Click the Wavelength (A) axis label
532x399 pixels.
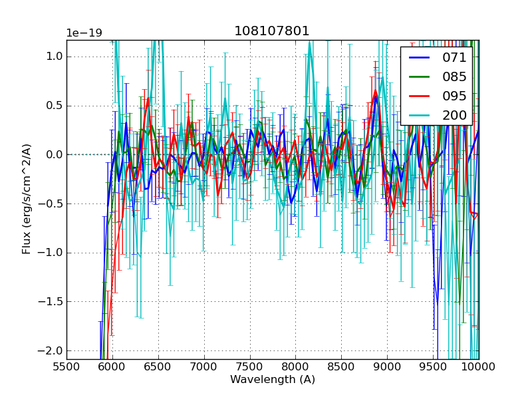pos(272,380)
